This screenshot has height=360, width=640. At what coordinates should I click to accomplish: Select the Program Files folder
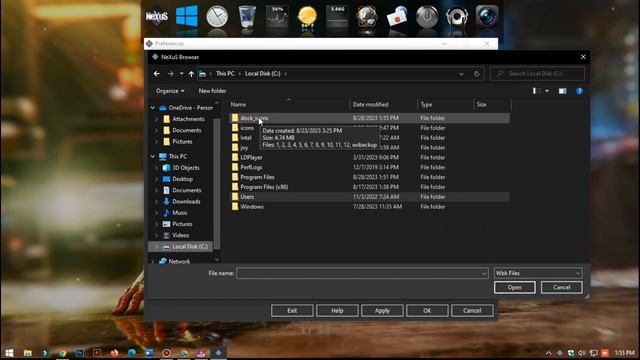point(369,177)
